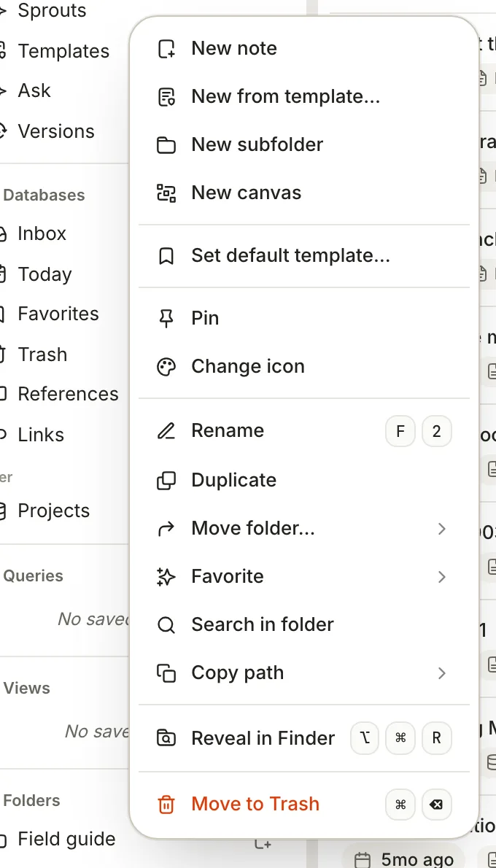Open Set default template... option
The height and width of the screenshot is (868, 496).
click(x=304, y=256)
